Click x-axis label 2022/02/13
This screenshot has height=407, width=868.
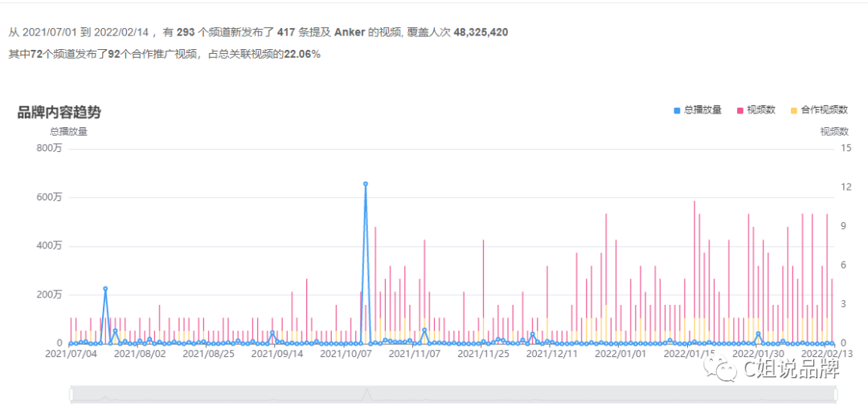pos(825,353)
